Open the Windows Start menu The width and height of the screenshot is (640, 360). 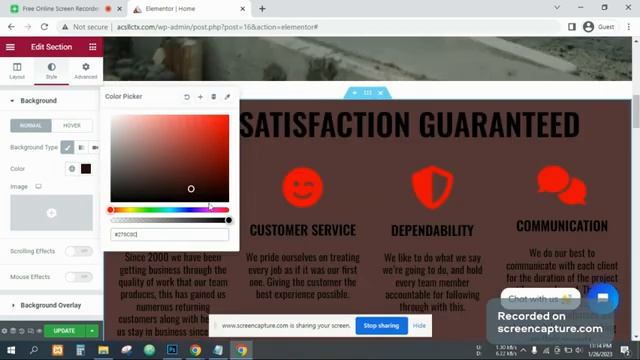coord(11,350)
